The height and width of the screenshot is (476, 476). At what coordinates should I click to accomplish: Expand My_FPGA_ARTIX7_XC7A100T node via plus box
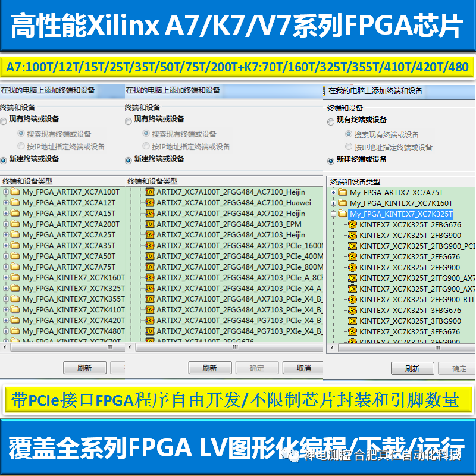click(6, 192)
